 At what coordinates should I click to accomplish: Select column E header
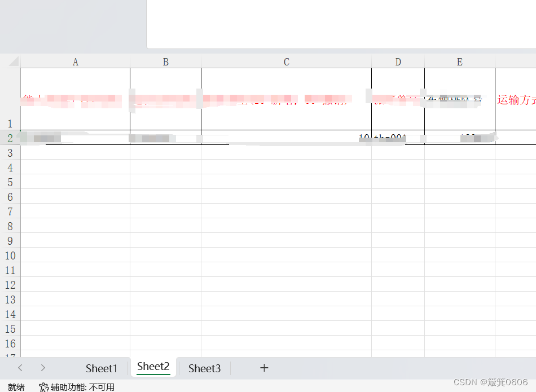[460, 62]
